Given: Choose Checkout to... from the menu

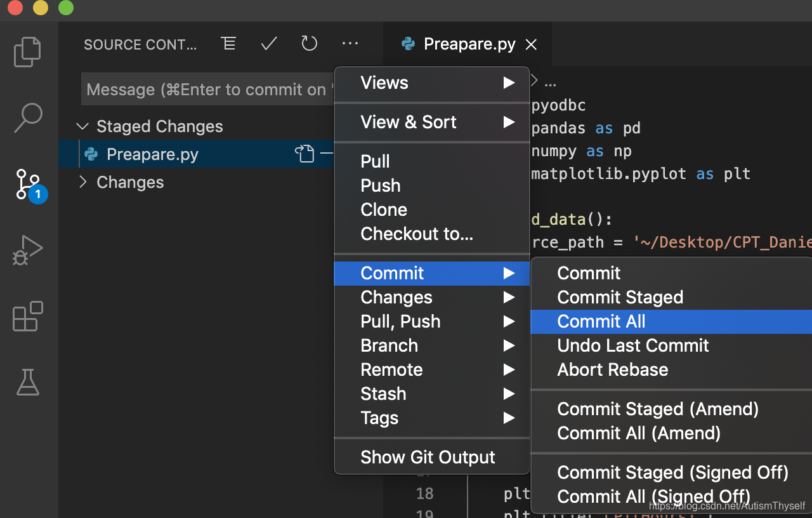Looking at the screenshot, I should 432,234.
